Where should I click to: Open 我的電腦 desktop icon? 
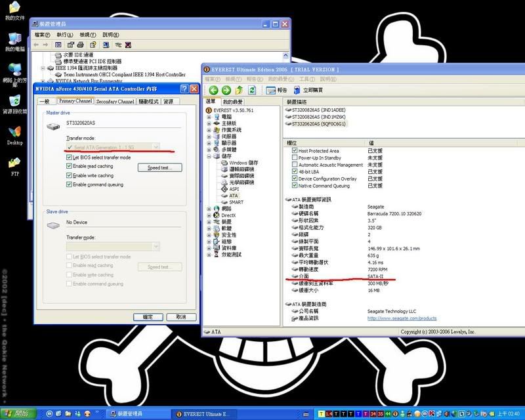14,42
